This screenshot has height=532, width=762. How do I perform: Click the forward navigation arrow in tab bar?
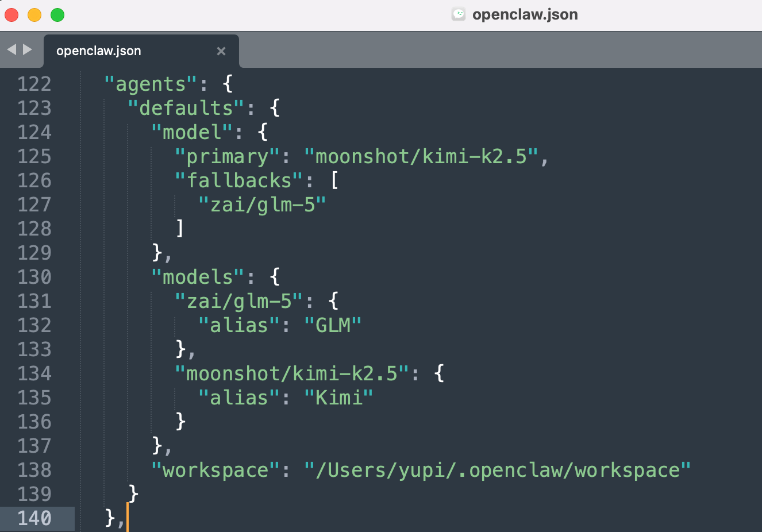click(27, 50)
